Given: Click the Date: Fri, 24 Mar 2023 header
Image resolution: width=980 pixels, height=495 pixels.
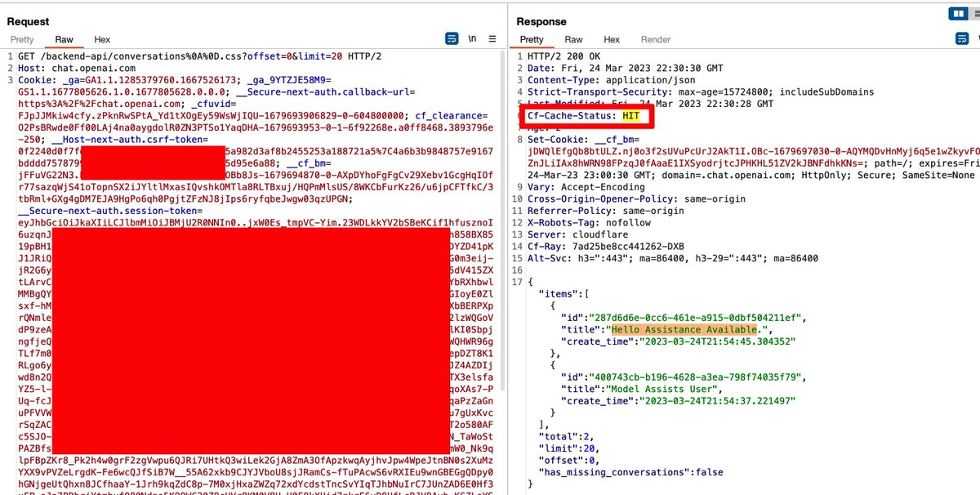Looking at the screenshot, I should pyautogui.click(x=625, y=68).
